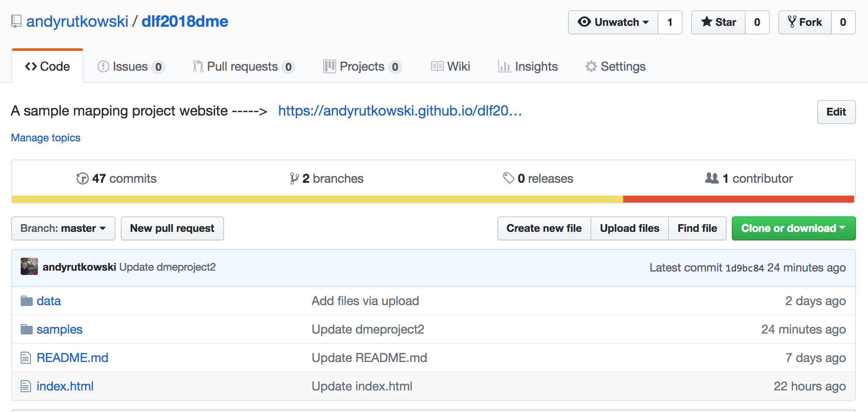Open repository Settings tab
The height and width of the screenshot is (412, 868).
(615, 66)
